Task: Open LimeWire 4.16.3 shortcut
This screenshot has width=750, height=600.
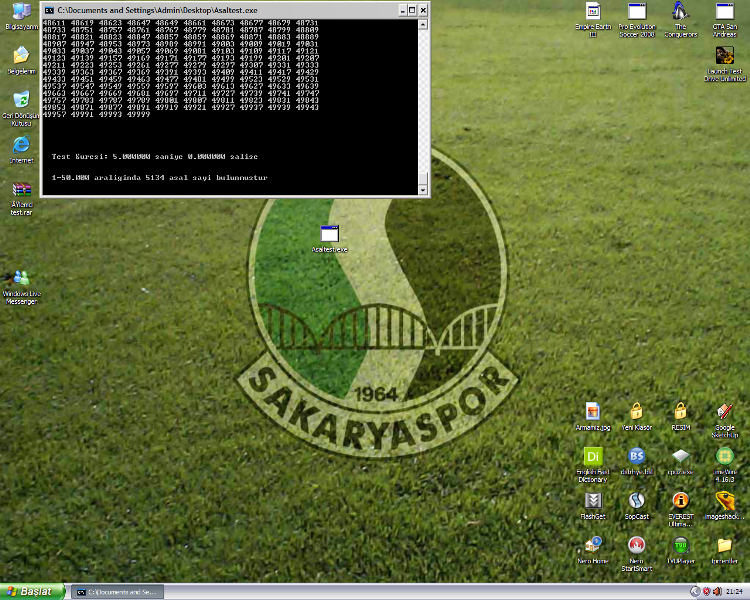Action: coord(725,465)
